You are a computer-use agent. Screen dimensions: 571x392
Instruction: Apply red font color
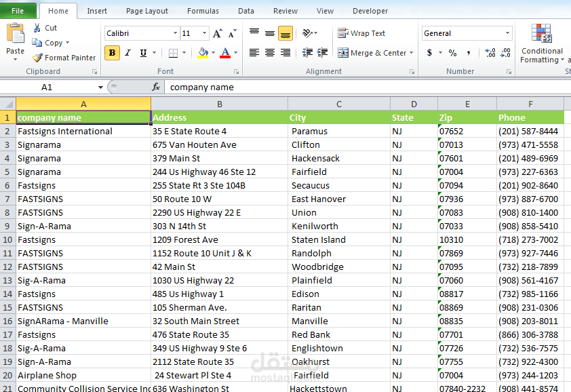[225, 53]
